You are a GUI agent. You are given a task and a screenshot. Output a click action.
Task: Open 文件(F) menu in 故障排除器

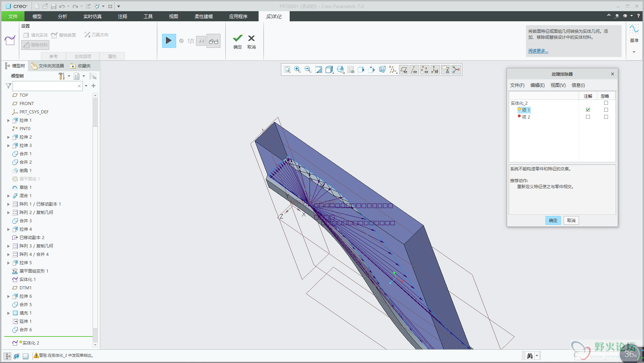517,85
